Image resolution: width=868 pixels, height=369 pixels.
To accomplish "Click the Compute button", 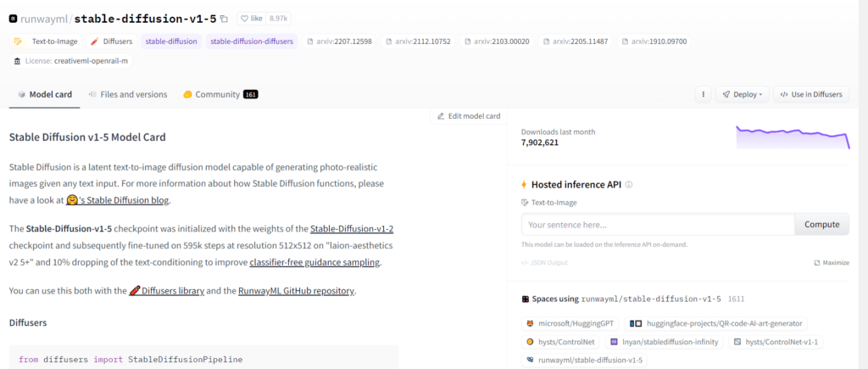I will (822, 225).
